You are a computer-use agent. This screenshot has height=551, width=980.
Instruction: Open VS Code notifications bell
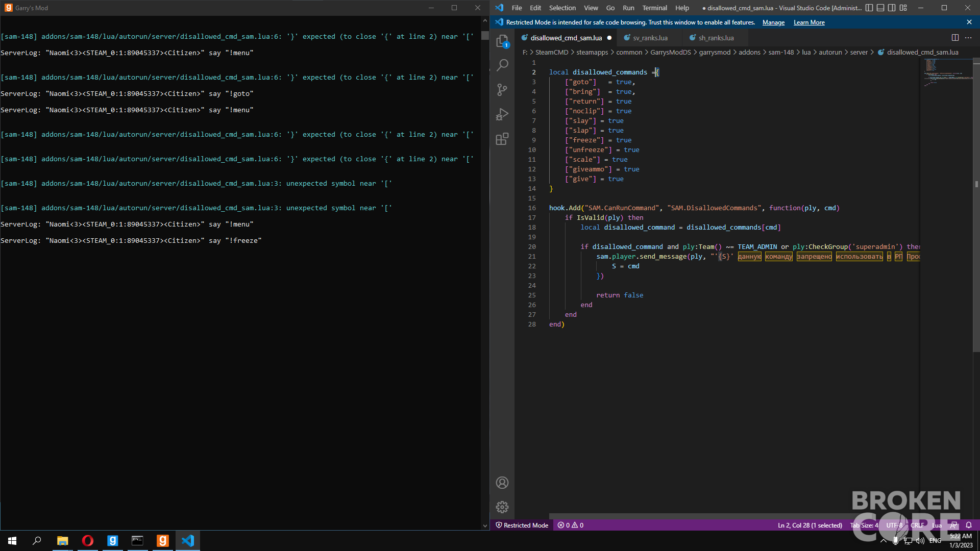[x=969, y=525]
